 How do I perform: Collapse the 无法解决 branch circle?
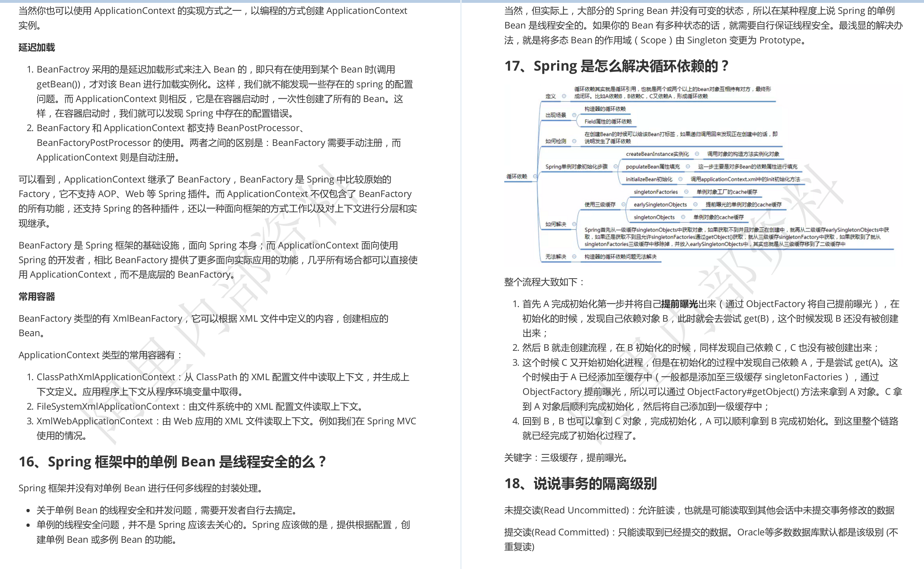(x=574, y=256)
